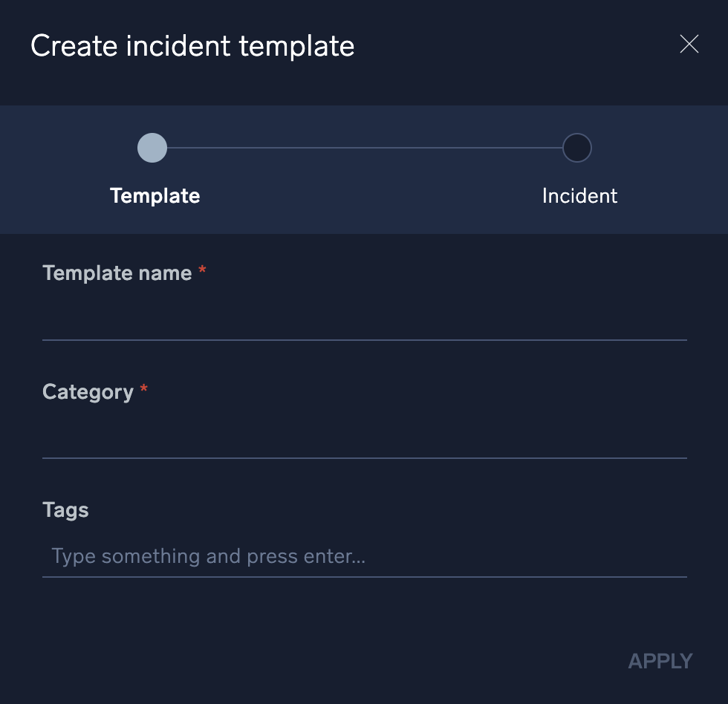Click the "Template name" field label
The width and height of the screenshot is (728, 704).
click(117, 273)
